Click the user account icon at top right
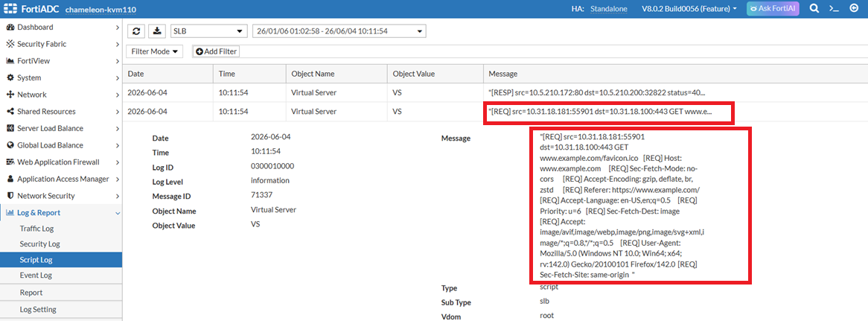Screen dimensions: 868x321 (x=854, y=9)
